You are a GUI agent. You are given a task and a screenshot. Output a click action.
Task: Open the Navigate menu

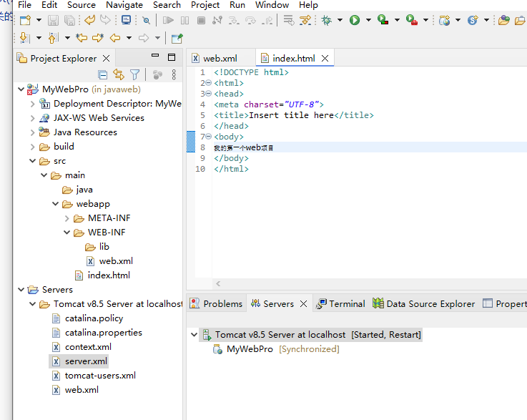[x=124, y=5]
